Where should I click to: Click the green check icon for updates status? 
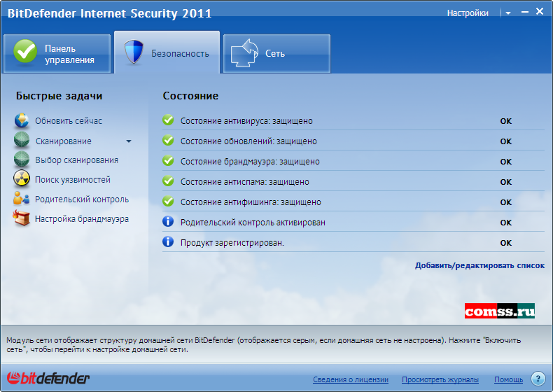tap(168, 141)
